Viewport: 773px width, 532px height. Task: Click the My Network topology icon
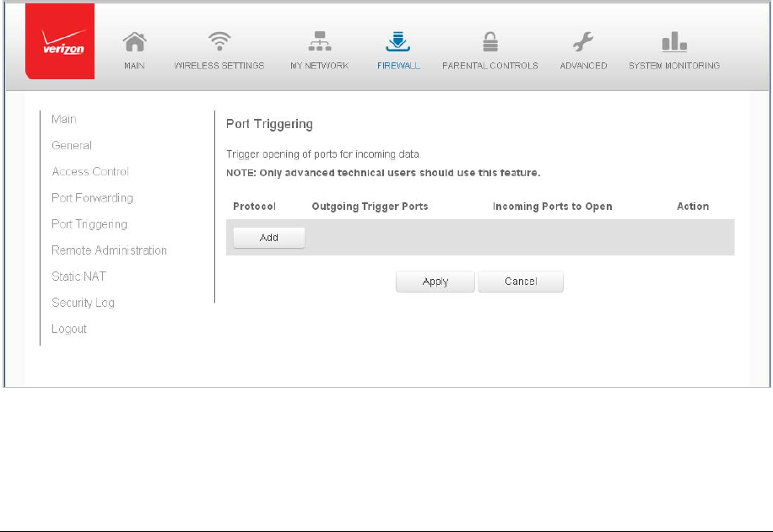point(320,41)
